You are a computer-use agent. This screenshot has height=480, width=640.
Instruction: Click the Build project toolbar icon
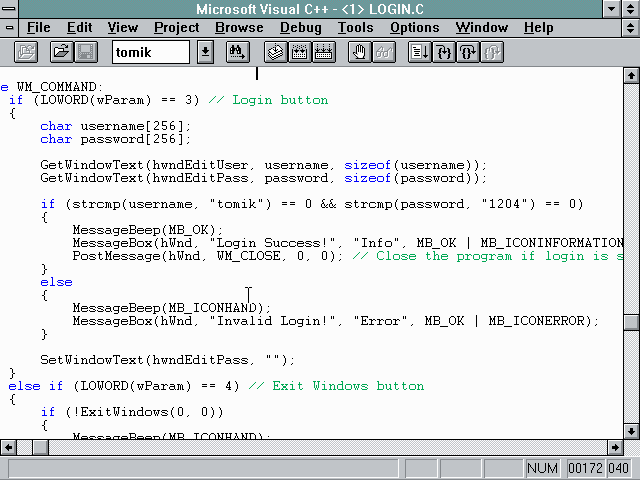point(300,52)
